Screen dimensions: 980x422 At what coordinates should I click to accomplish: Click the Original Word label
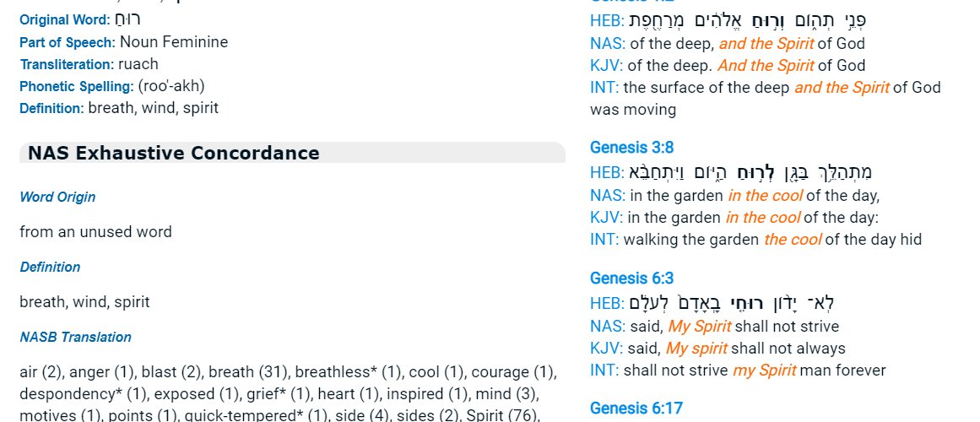click(x=65, y=19)
